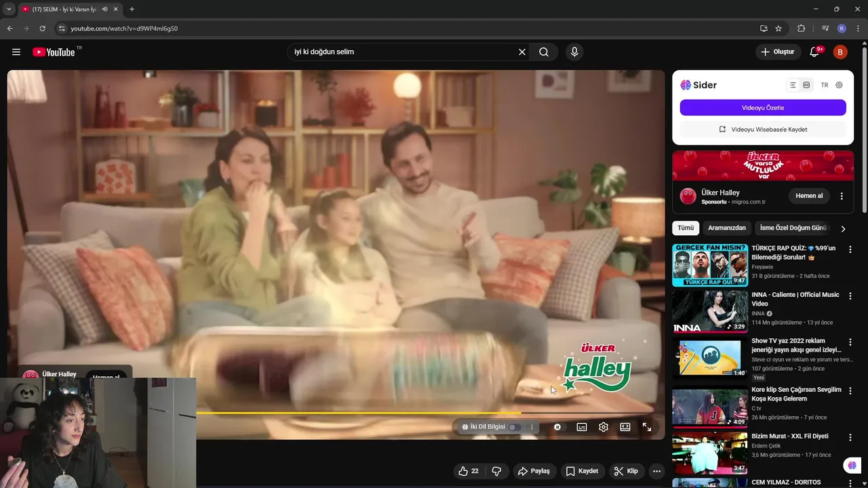Toggle İki Dil Bilgisi switch
868x488 pixels.
pos(514,427)
